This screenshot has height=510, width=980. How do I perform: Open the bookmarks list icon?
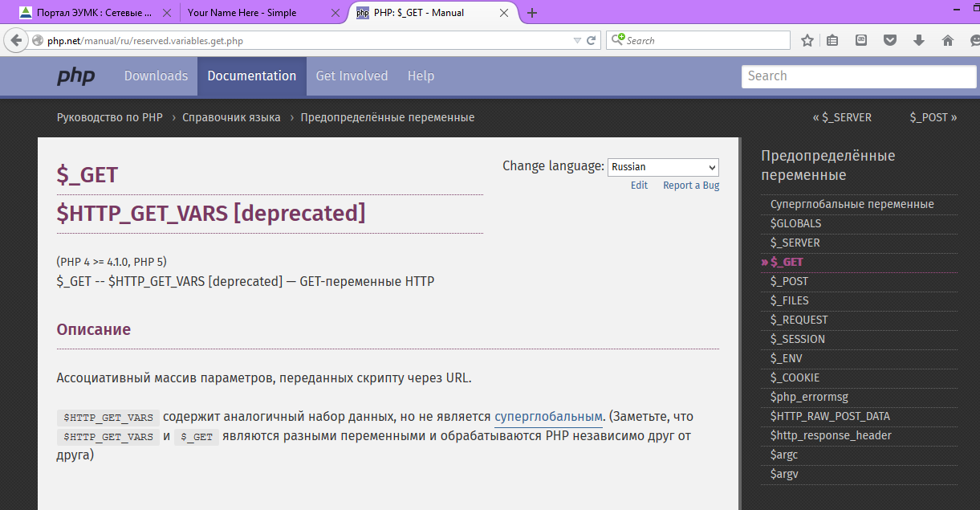(x=832, y=40)
